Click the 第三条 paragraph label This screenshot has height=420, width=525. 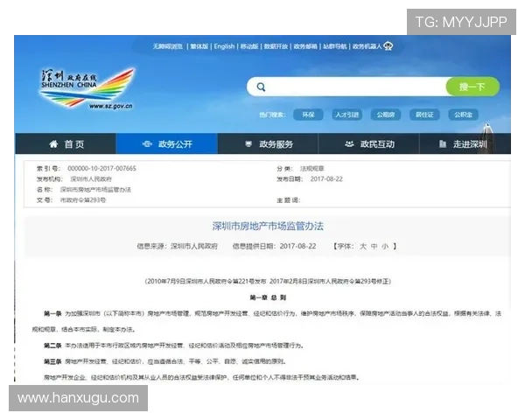[x=52, y=361]
